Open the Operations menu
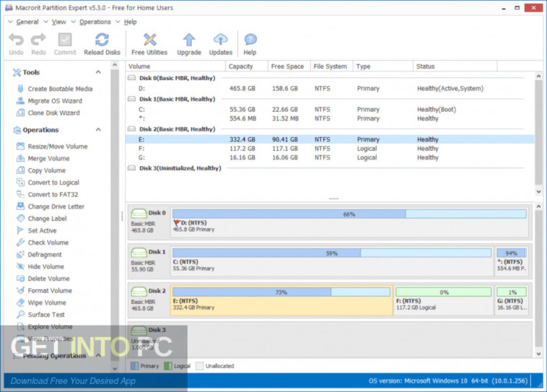 click(95, 22)
